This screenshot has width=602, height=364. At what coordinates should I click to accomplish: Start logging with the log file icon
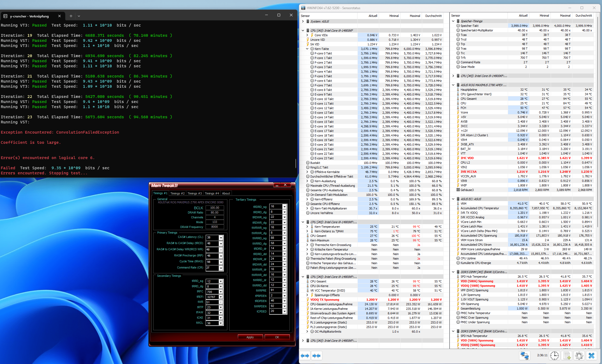pos(567,356)
